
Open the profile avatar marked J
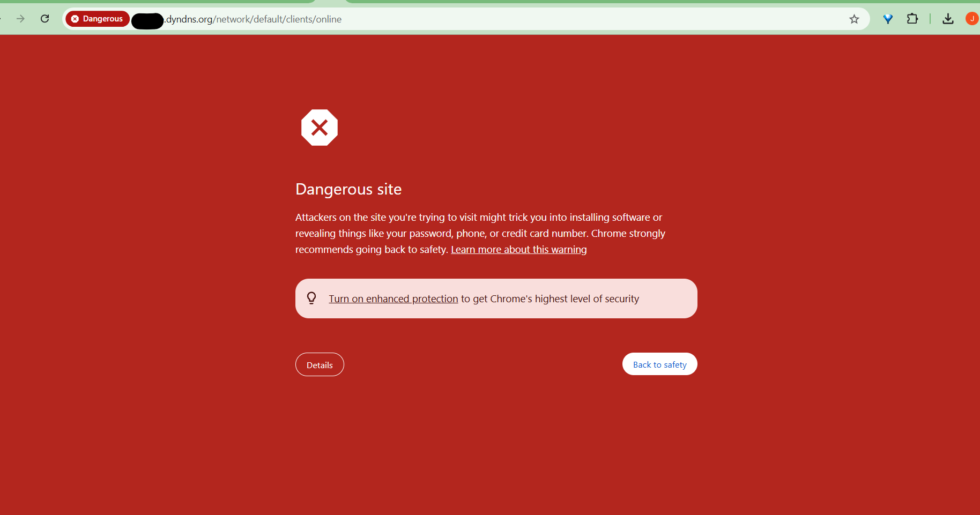(971, 19)
